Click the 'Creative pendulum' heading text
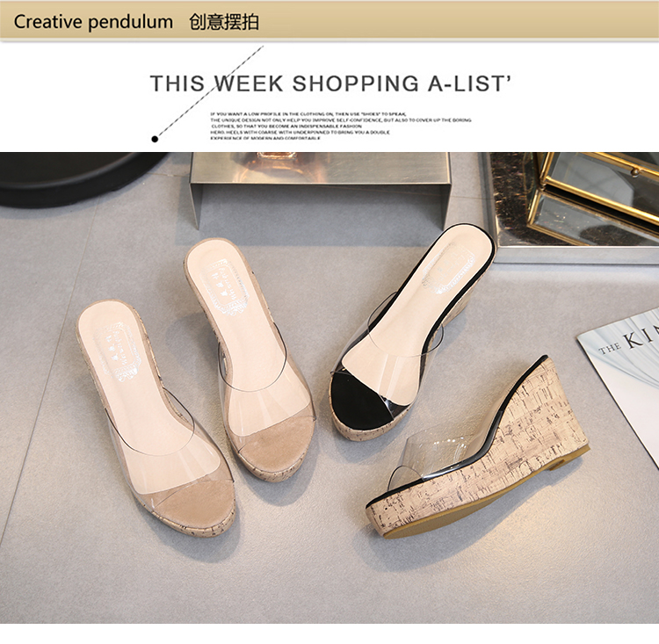 (93, 22)
